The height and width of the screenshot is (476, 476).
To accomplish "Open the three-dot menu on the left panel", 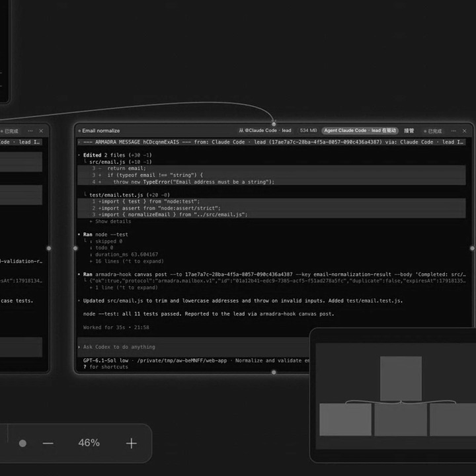I will pos(30,131).
